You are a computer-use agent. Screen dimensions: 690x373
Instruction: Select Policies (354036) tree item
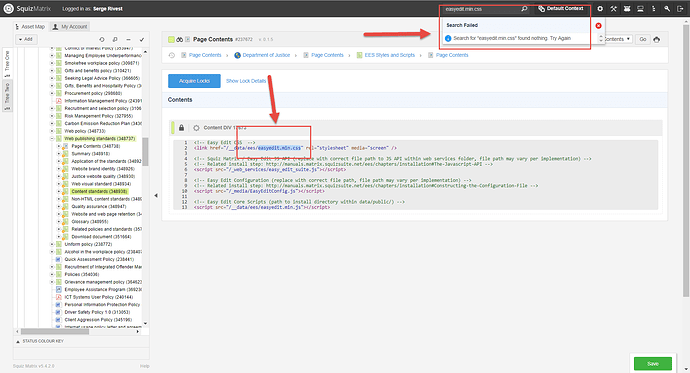(82, 274)
